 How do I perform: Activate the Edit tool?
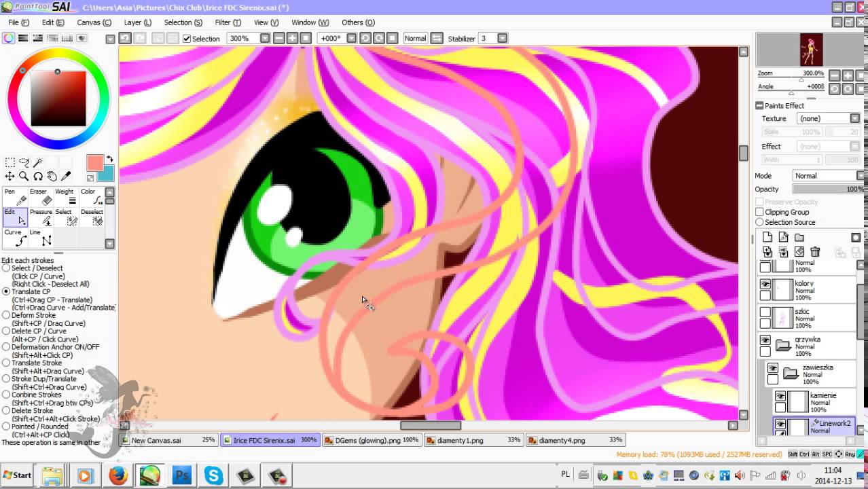[x=16, y=217]
